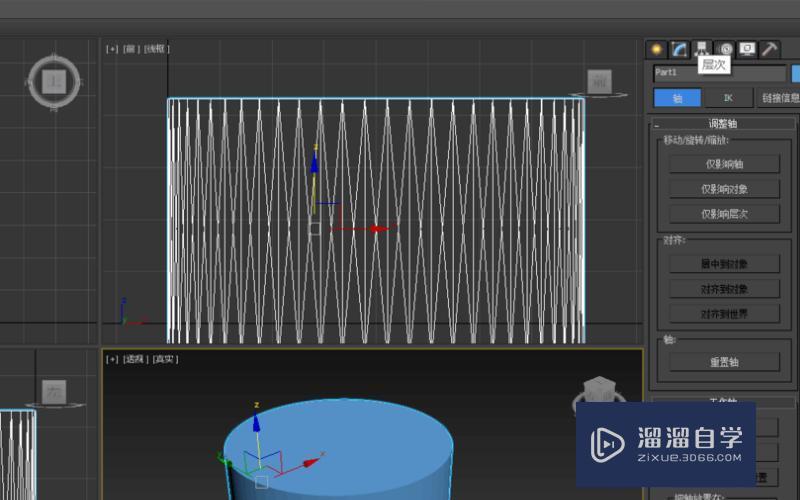Select the 轴 (Pivot) button
The width and height of the screenshot is (800, 500).
tap(677, 98)
